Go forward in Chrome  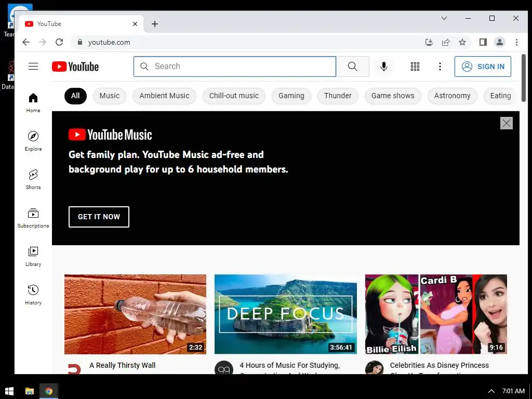43,42
